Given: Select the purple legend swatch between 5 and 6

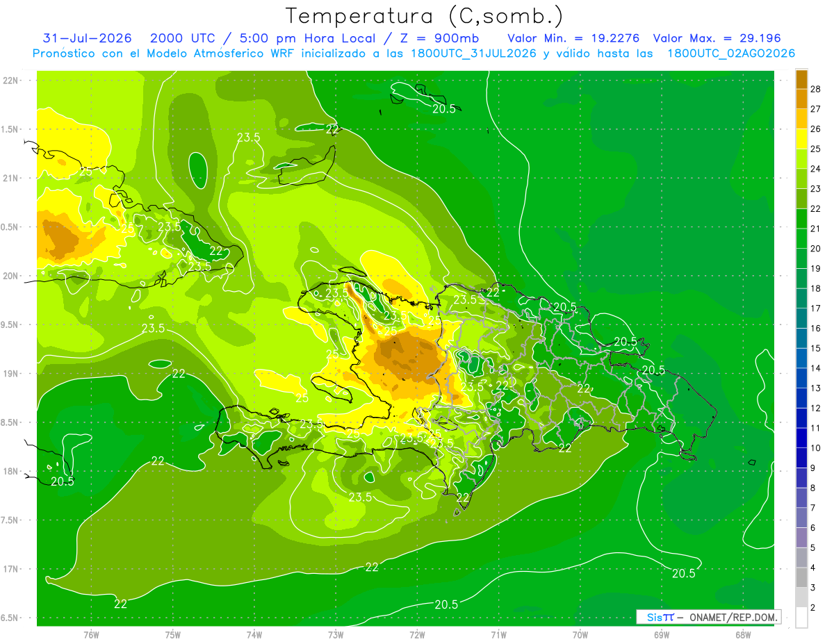Looking at the screenshot, I should tap(801, 538).
